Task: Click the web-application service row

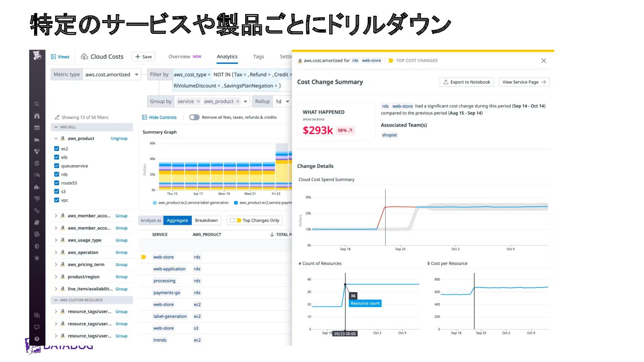Action: point(215,269)
